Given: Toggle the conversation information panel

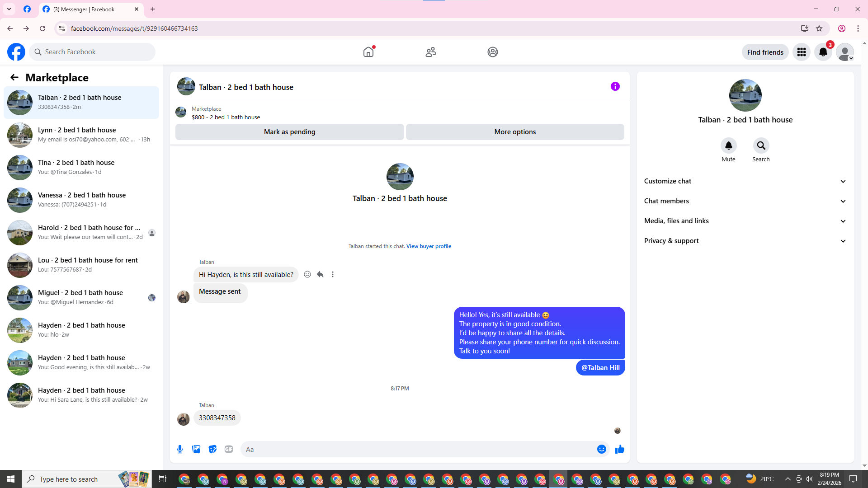Looking at the screenshot, I should coord(615,86).
